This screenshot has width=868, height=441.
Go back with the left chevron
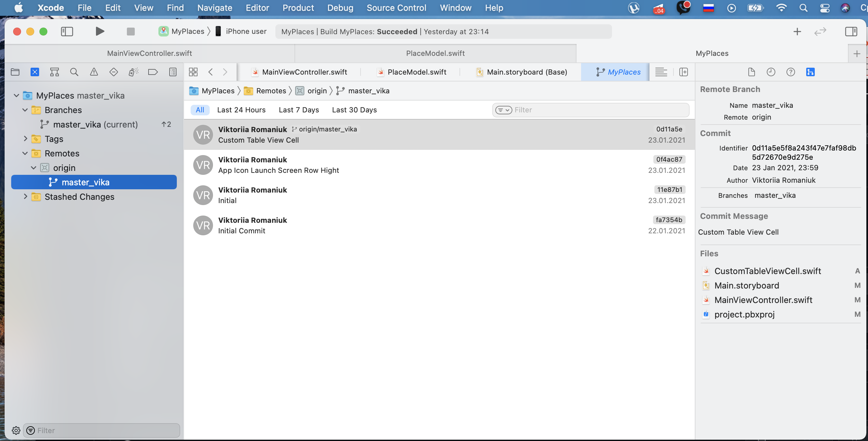point(211,72)
